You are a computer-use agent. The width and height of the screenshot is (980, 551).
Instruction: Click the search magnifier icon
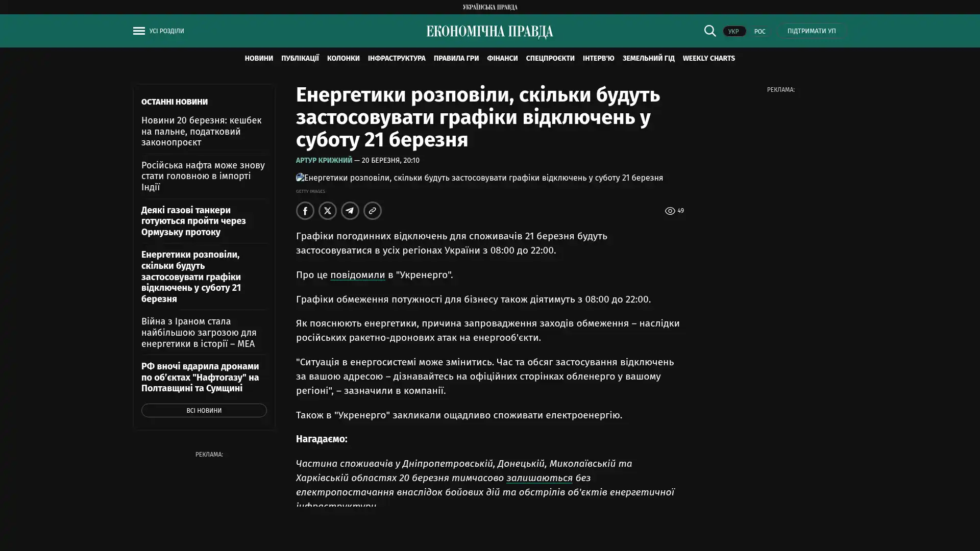point(709,31)
